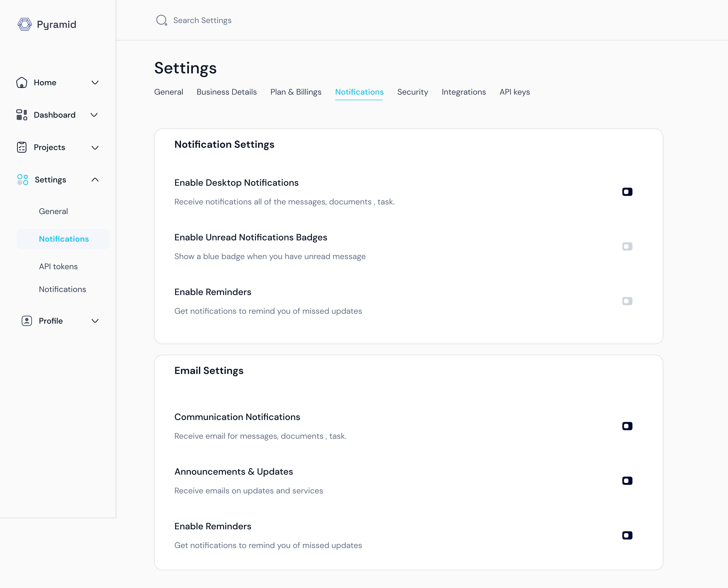Click the Home house icon
Image resolution: width=728 pixels, height=588 pixels.
[22, 83]
